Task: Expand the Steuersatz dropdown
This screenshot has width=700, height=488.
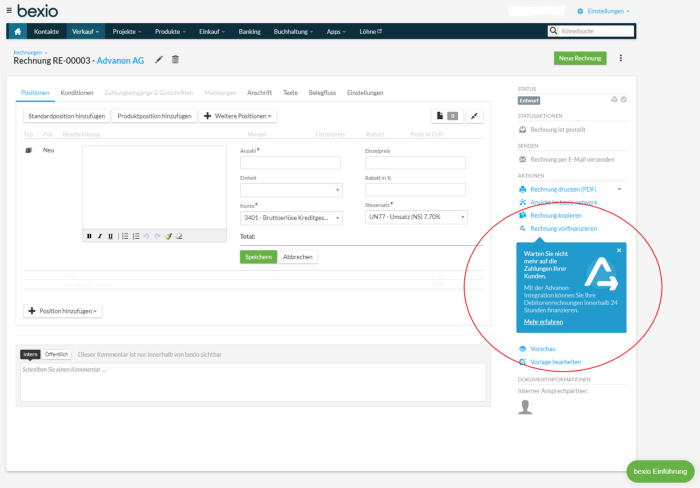Action: point(415,217)
